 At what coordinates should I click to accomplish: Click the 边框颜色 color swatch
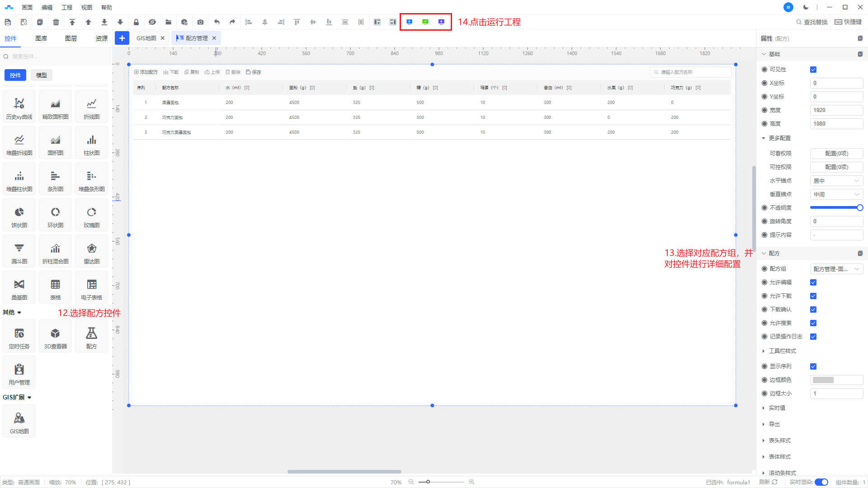(823, 380)
